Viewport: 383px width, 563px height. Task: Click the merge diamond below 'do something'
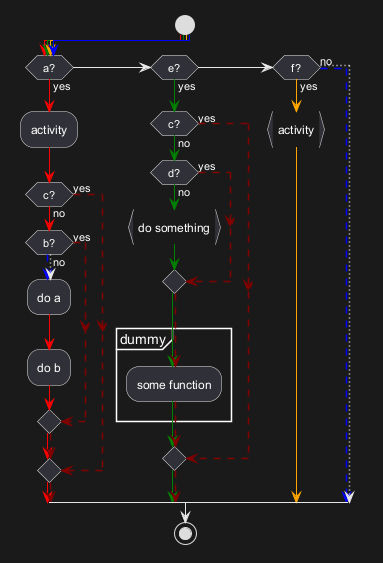(x=174, y=282)
